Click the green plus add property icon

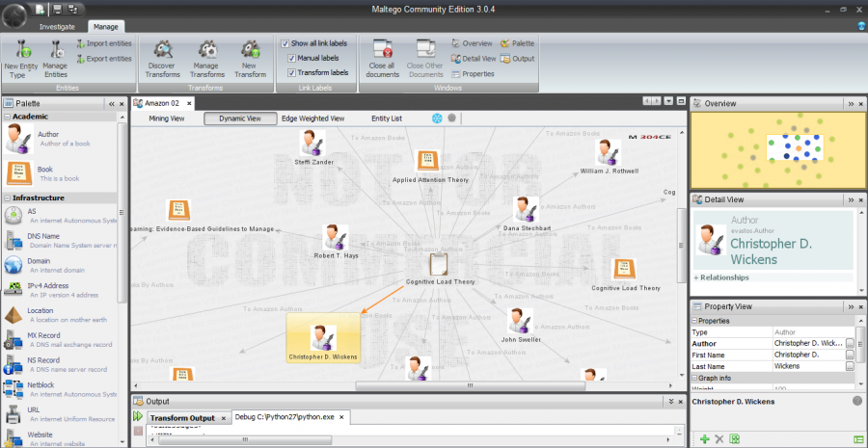(x=705, y=439)
